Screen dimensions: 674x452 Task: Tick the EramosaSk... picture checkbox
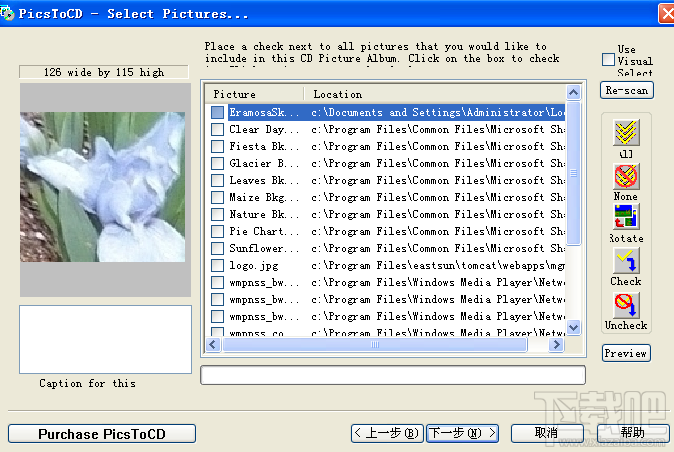218,113
